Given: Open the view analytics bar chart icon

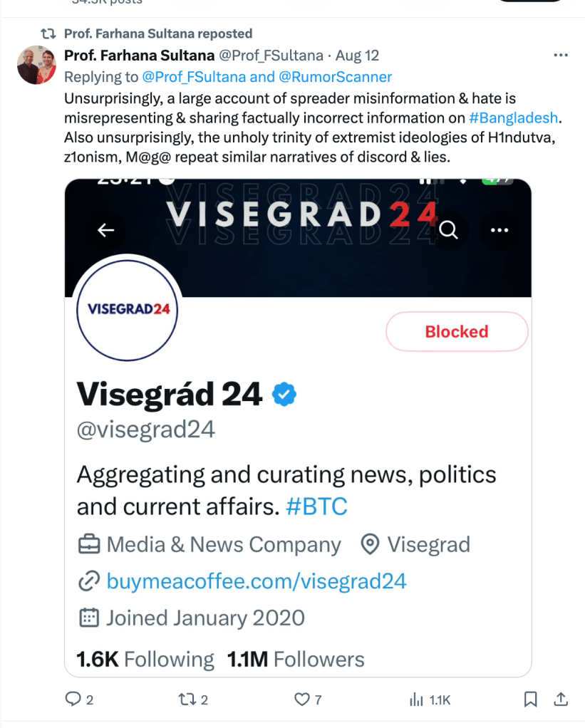Looking at the screenshot, I should (417, 700).
